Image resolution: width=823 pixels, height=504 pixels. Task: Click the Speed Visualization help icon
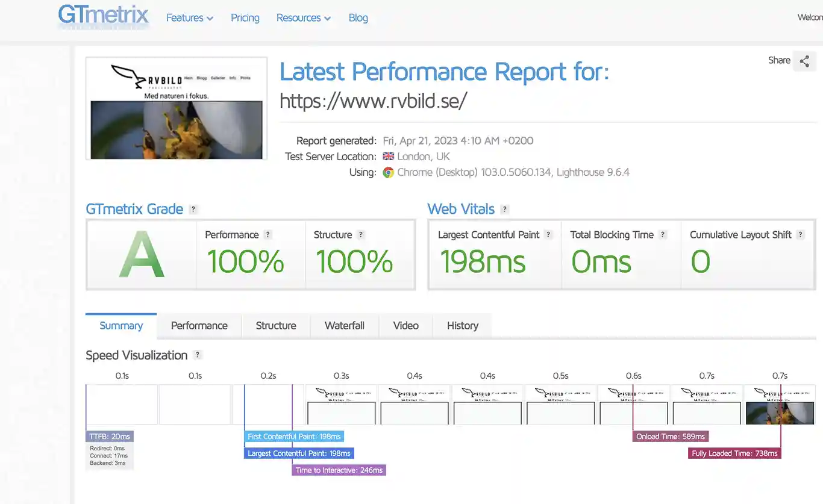[x=197, y=355]
